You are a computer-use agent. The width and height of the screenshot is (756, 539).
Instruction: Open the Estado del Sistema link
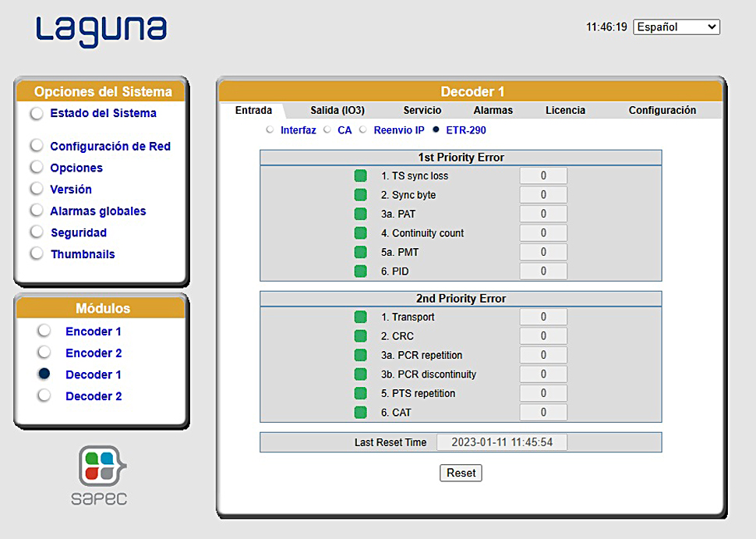pyautogui.click(x=103, y=113)
